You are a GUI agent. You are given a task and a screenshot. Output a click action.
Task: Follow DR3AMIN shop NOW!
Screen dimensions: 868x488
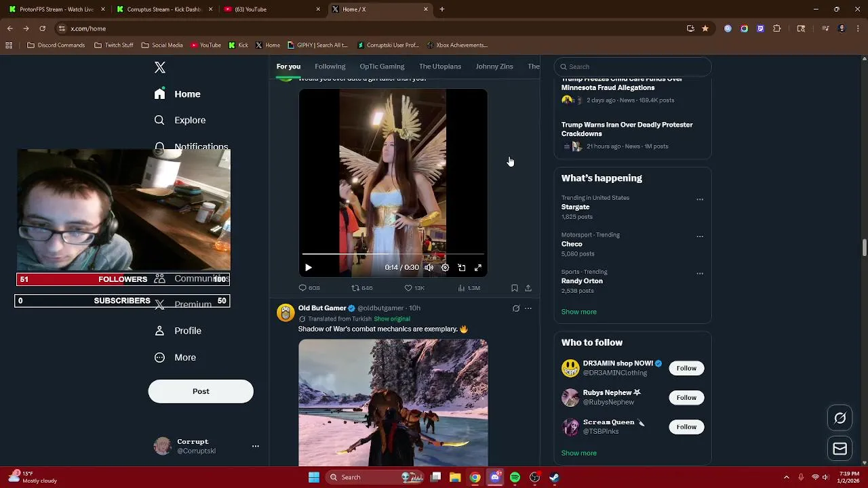click(686, 368)
